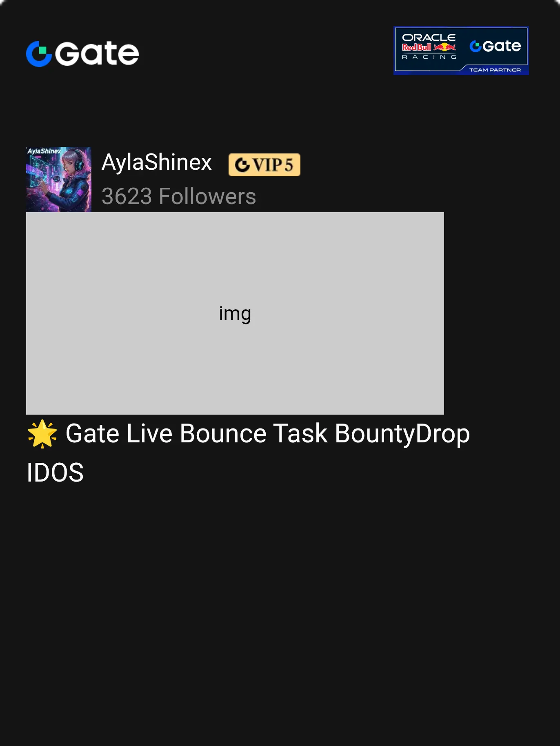This screenshot has width=560, height=746.
Task: Click the white Gate wordmark at top left
Action: point(97,53)
